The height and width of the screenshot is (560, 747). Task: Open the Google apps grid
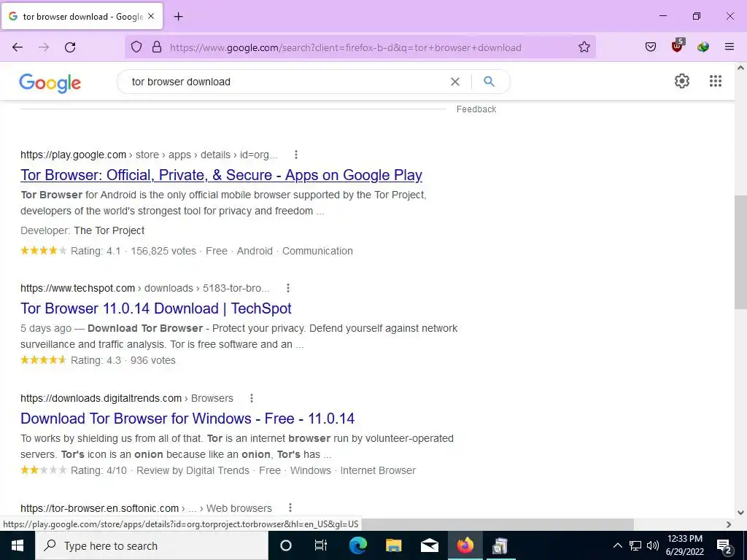pyautogui.click(x=716, y=81)
